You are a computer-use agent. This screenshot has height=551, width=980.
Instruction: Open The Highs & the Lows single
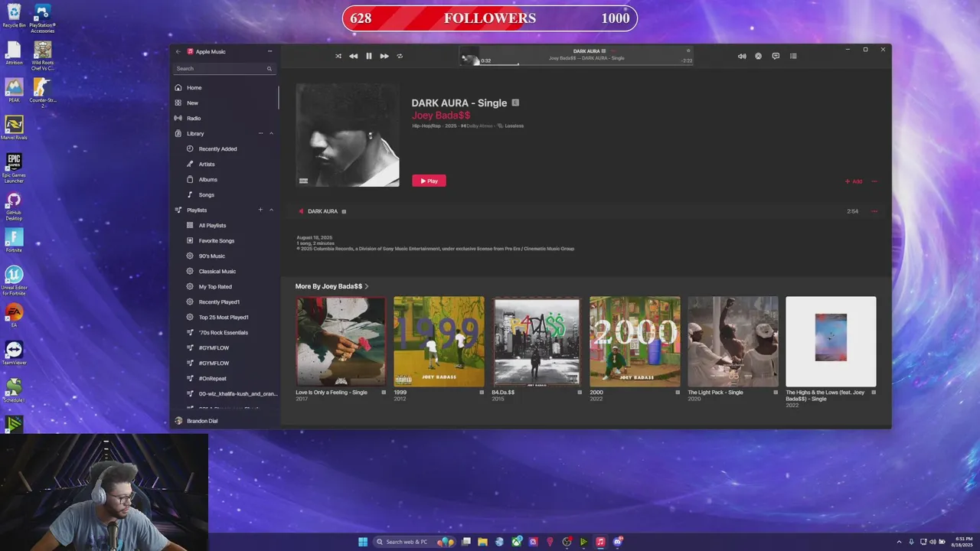[831, 341]
